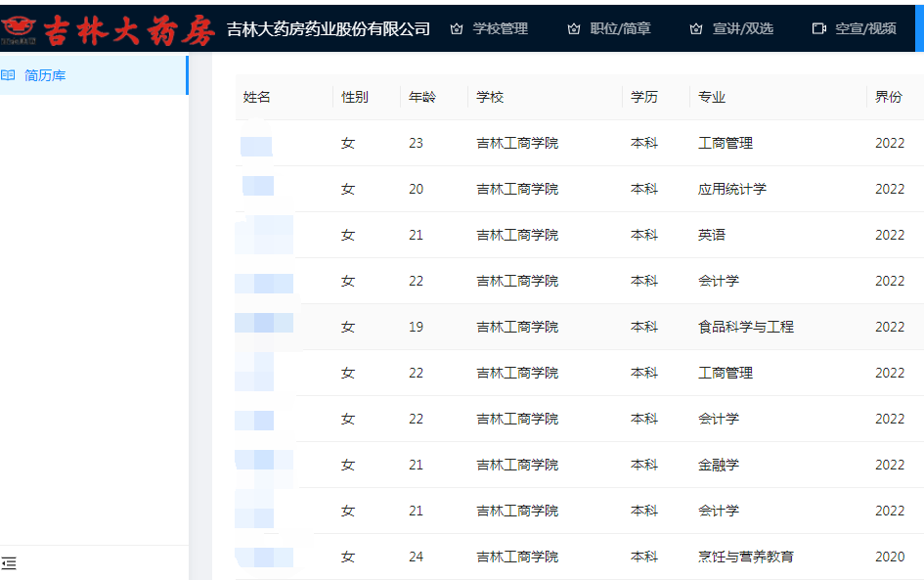Click the book icon beside 简历库

coord(9,75)
